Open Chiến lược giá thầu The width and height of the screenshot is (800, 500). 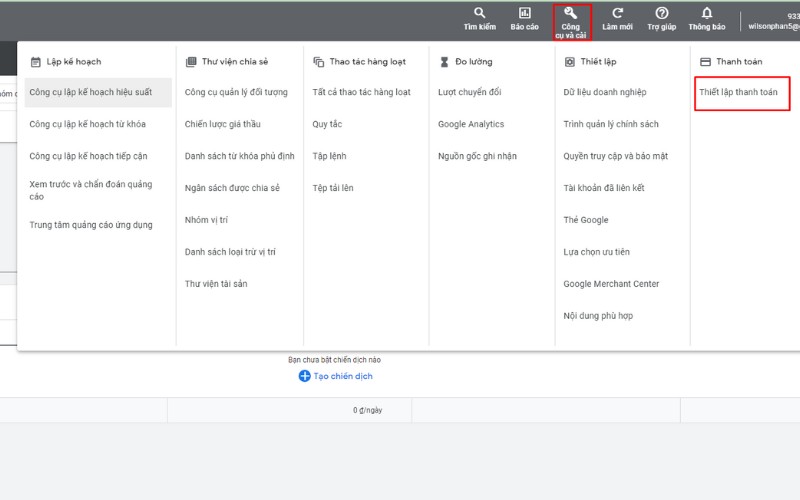tap(225, 124)
